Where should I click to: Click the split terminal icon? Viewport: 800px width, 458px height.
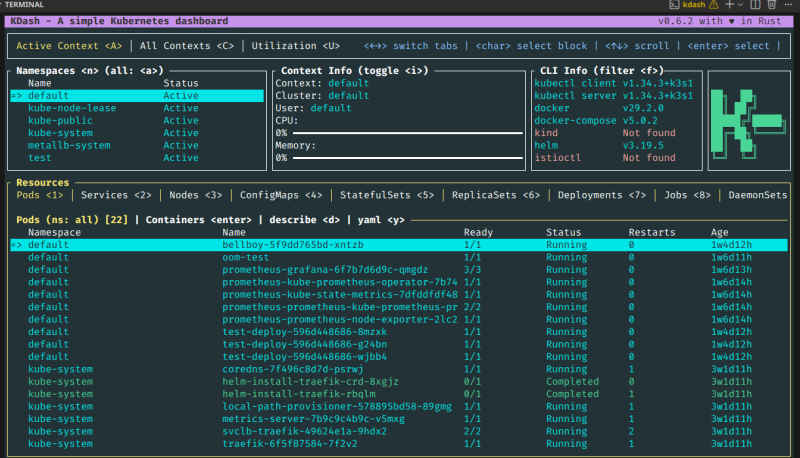(x=755, y=5)
